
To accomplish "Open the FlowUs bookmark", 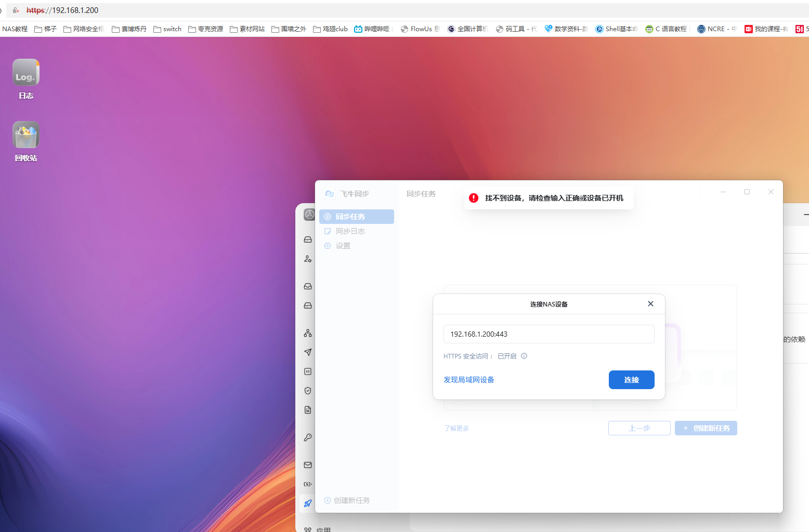I will (x=420, y=29).
